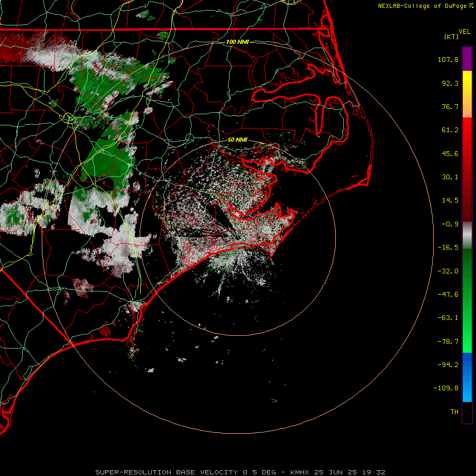Click the 76.7 legend value
Screen dimensions: 476x476
tap(450, 106)
